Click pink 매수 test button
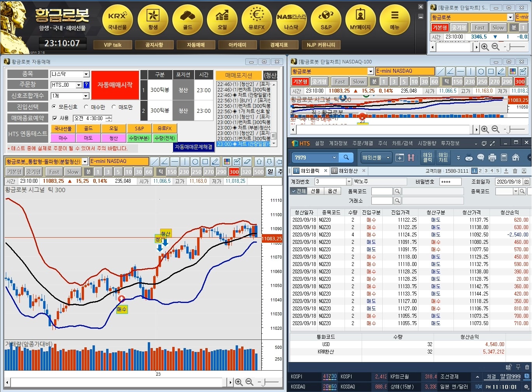The width and height of the screenshot is (532, 392). (63, 138)
